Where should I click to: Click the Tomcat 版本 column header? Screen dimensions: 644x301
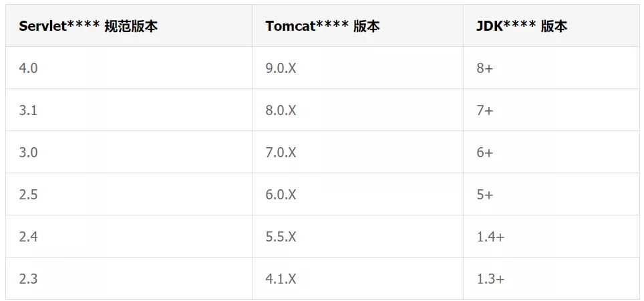357,25
